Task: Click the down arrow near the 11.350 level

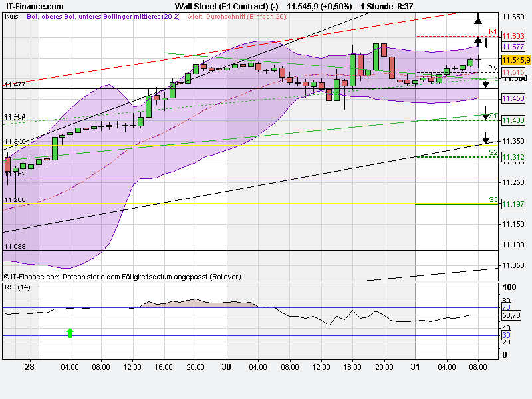Action: pos(485,137)
